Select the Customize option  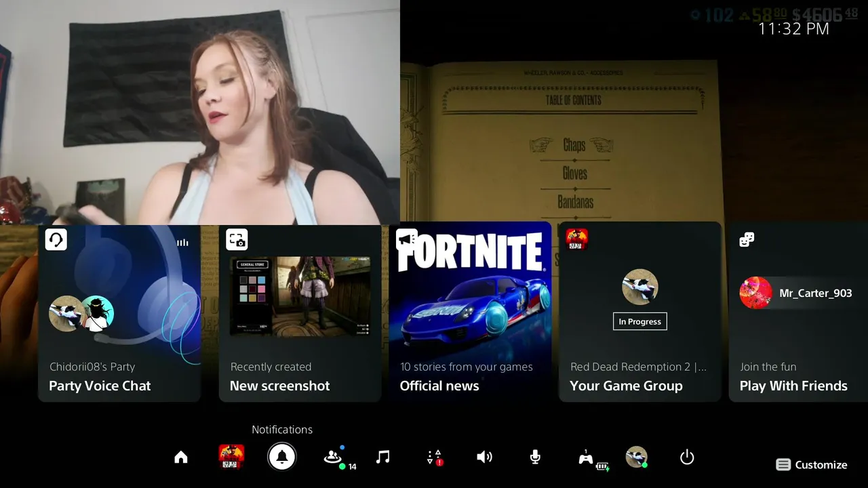tap(812, 465)
